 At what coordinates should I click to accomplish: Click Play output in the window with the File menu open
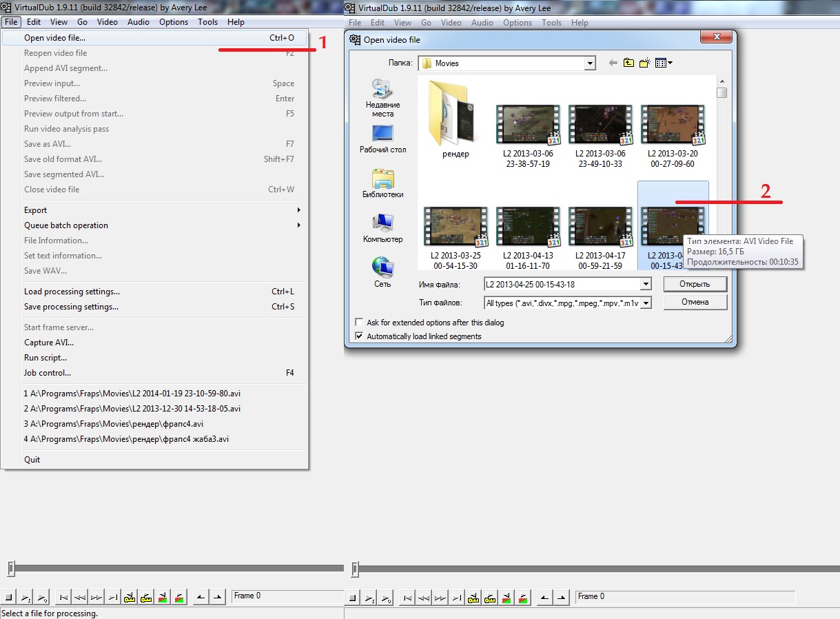[x=43, y=597]
